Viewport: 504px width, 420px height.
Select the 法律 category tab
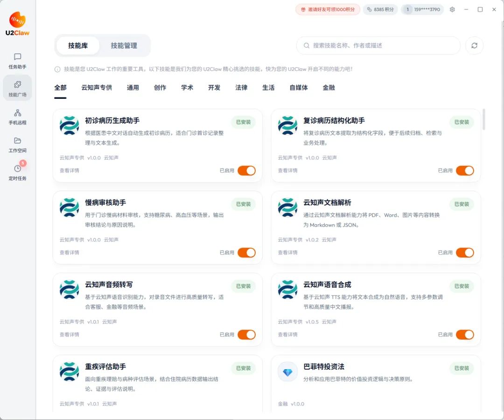pos(241,88)
